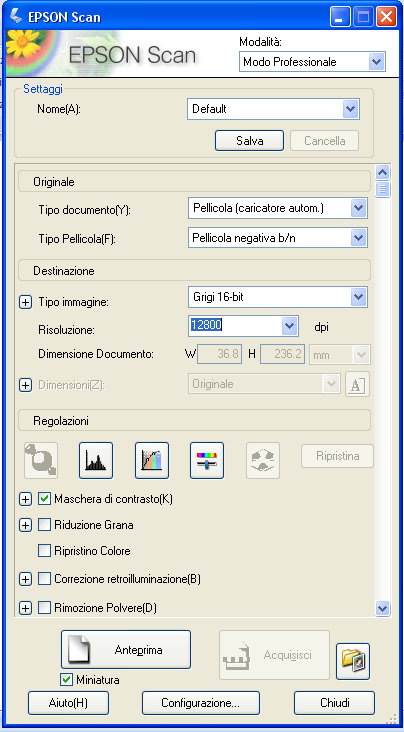404x732 pixels.
Task: Click the Destinazione section header
Action: pyautogui.click(x=194, y=270)
